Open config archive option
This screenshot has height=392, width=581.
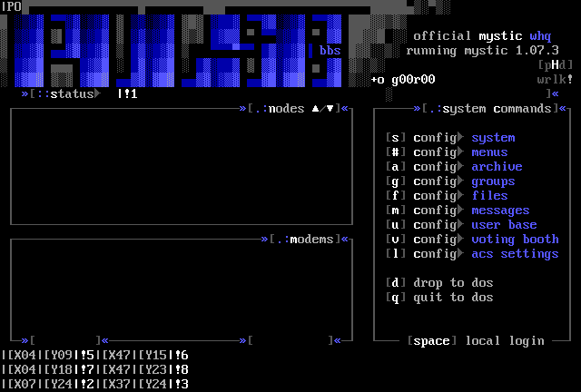(496, 167)
